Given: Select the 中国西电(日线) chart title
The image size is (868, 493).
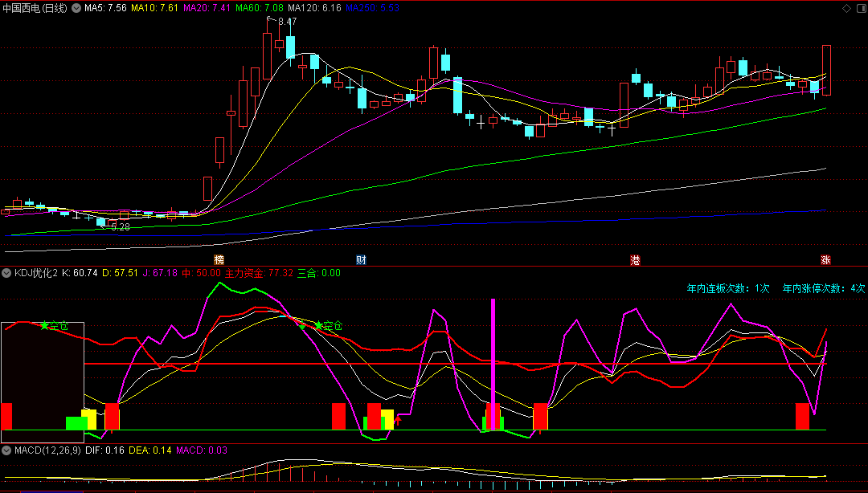Looking at the screenshot, I should pos(35,8).
